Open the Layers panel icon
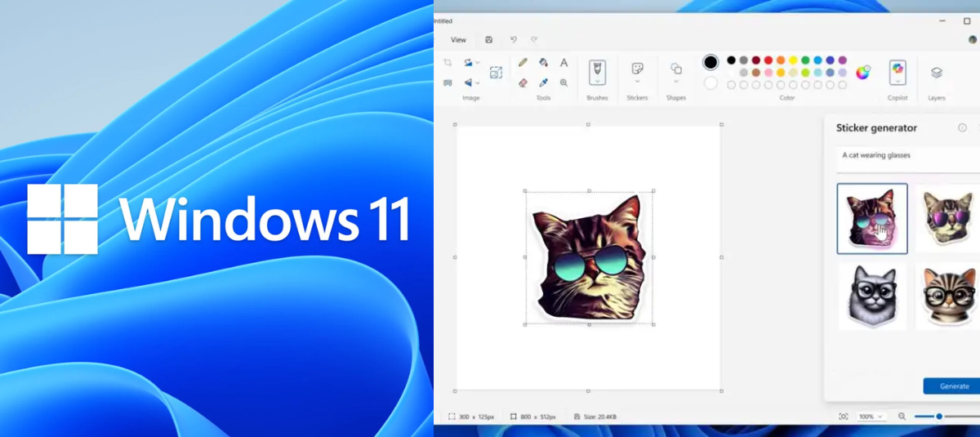Image resolution: width=980 pixels, height=437 pixels. pyautogui.click(x=937, y=72)
